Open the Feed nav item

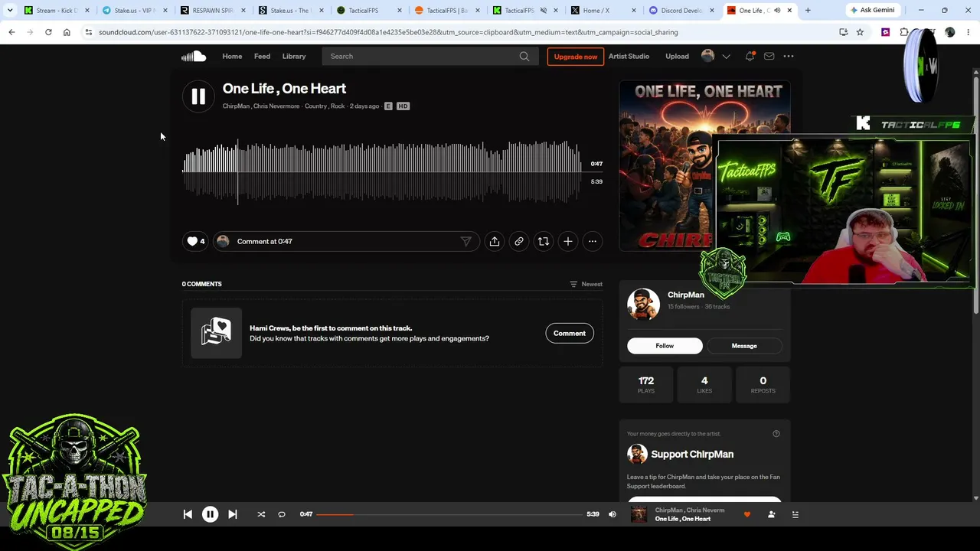(x=262, y=56)
